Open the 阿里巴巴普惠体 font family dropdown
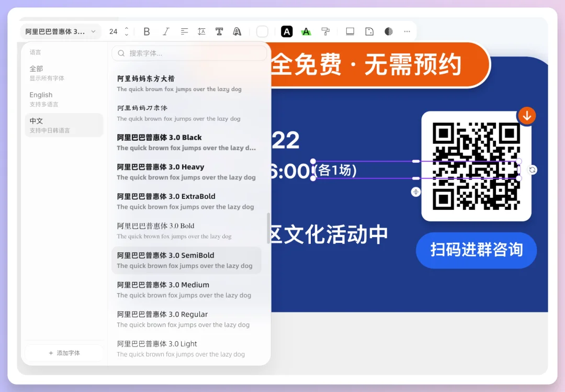Viewport: 565px width, 392px height. pyautogui.click(x=60, y=31)
